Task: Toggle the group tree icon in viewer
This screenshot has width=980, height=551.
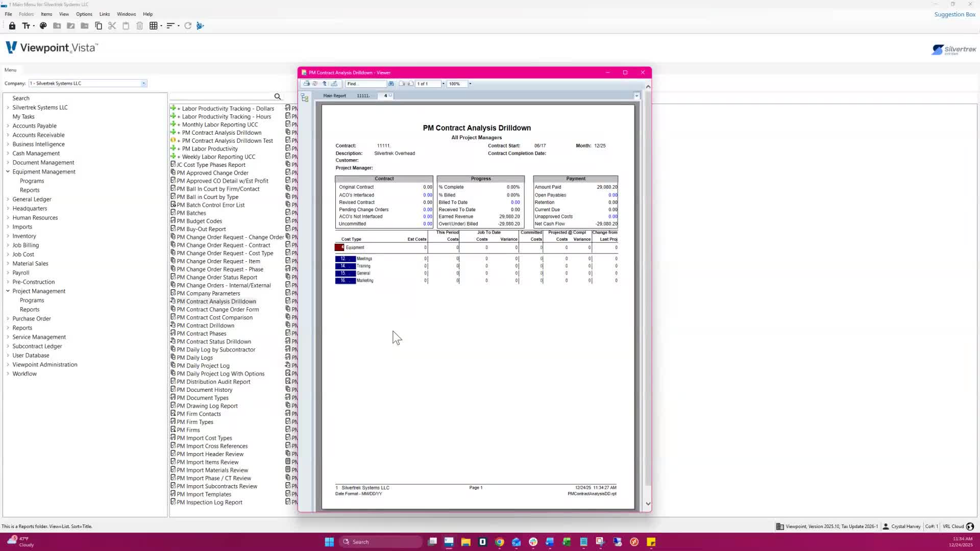Action: [x=305, y=98]
